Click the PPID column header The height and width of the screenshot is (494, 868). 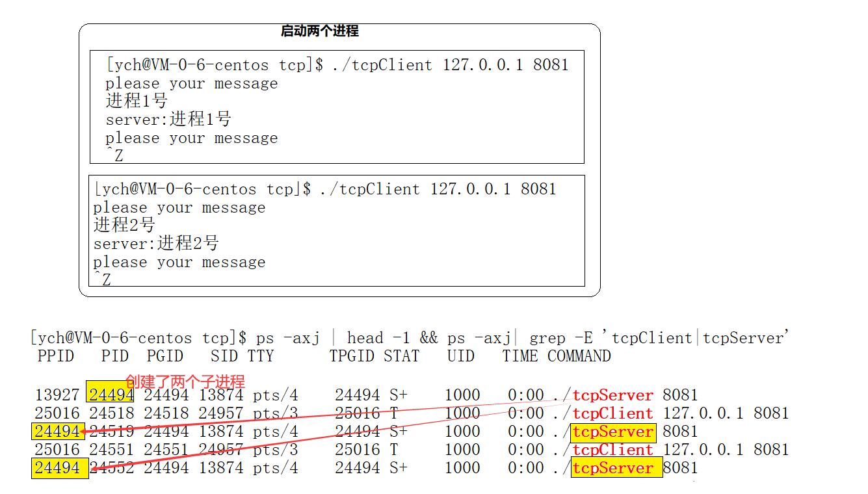(56, 356)
